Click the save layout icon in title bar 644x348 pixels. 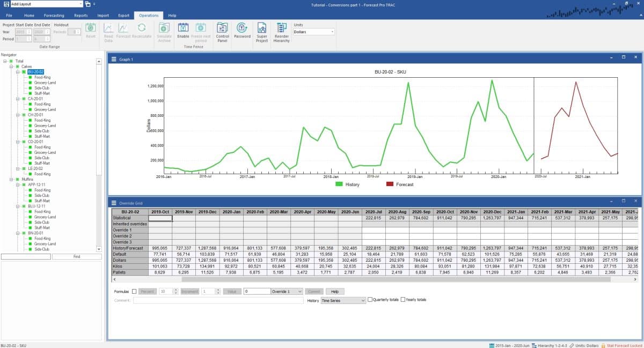point(88,4)
